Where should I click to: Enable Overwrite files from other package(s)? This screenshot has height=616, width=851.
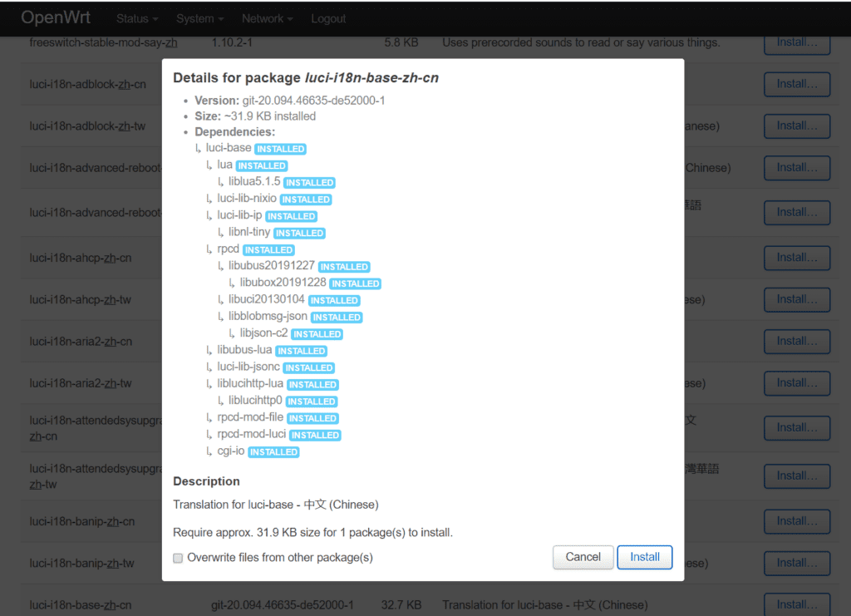pyautogui.click(x=178, y=558)
